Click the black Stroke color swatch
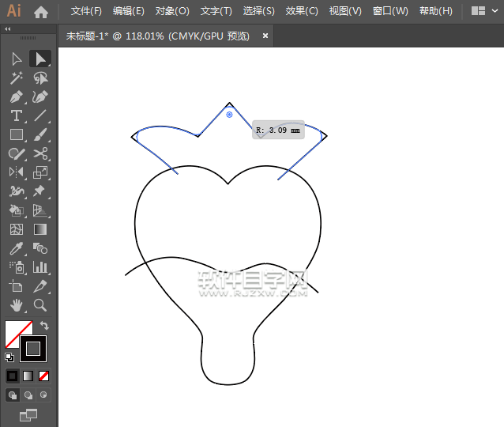This screenshot has width=504, height=427. (x=34, y=348)
